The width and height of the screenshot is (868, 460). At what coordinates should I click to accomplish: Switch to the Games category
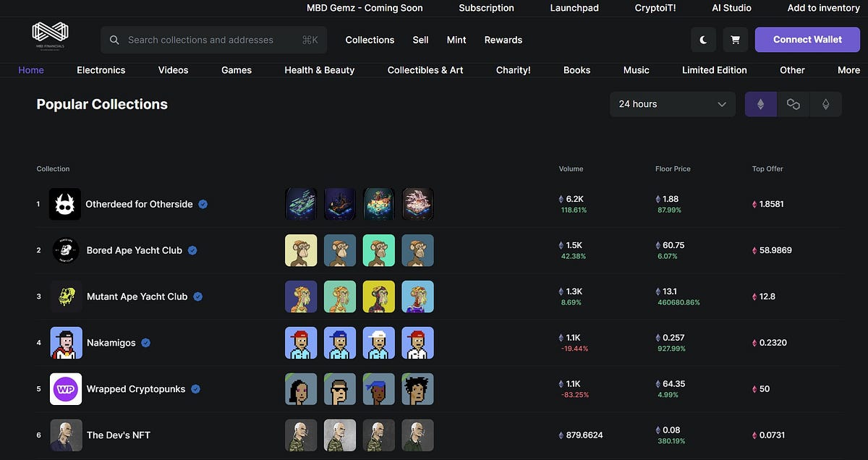pyautogui.click(x=237, y=70)
